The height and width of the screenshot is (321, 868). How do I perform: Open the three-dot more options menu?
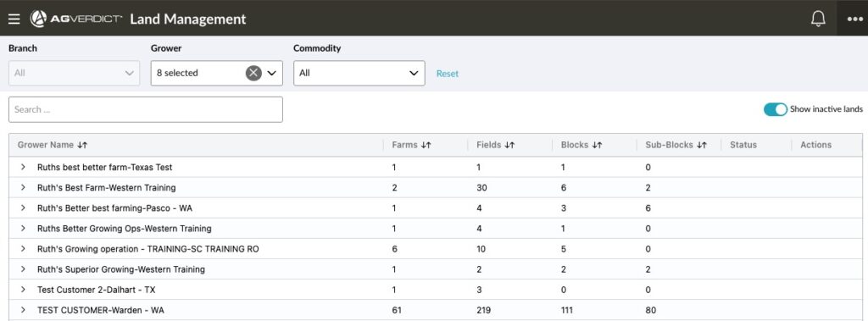click(854, 19)
